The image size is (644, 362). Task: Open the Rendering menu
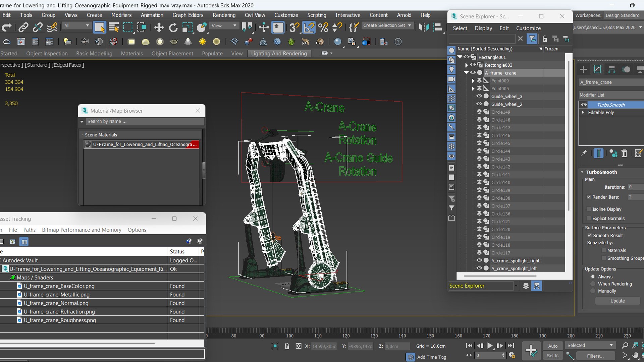224,15
